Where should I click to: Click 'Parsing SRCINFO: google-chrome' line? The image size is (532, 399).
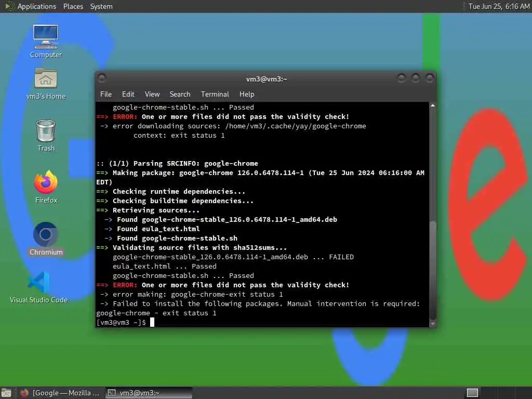[x=195, y=164]
